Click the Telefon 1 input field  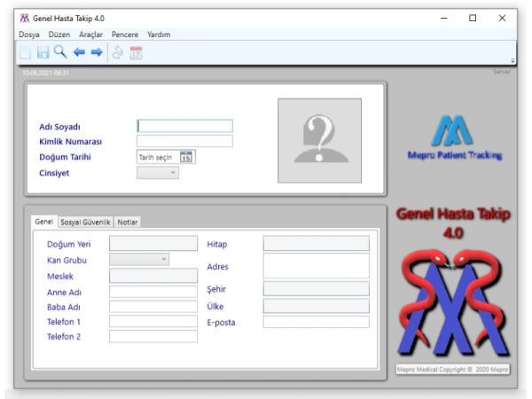153,321
